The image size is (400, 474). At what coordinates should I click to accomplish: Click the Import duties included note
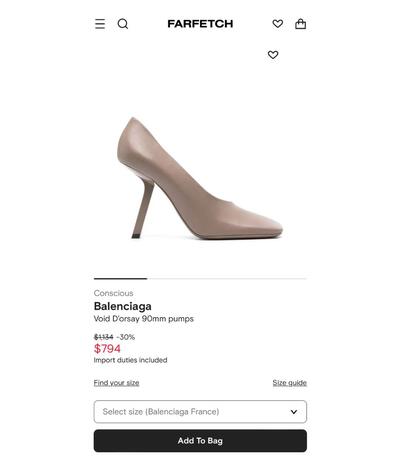(130, 360)
